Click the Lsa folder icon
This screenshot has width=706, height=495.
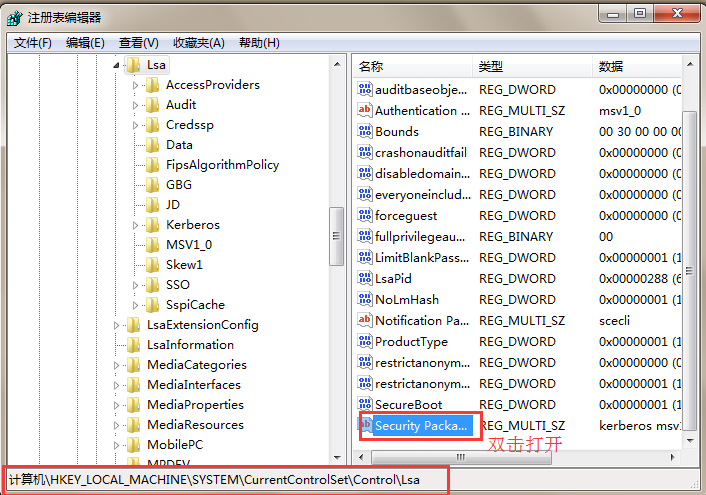coord(133,65)
